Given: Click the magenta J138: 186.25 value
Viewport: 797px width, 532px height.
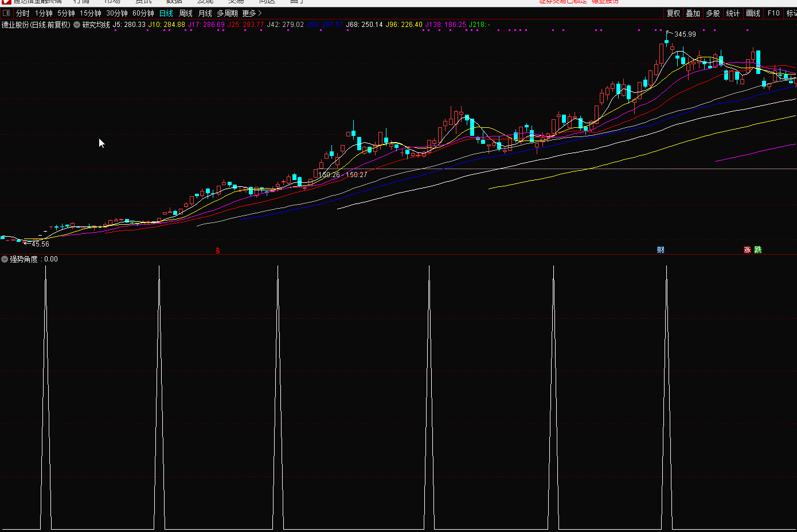Looking at the screenshot, I should (x=446, y=25).
